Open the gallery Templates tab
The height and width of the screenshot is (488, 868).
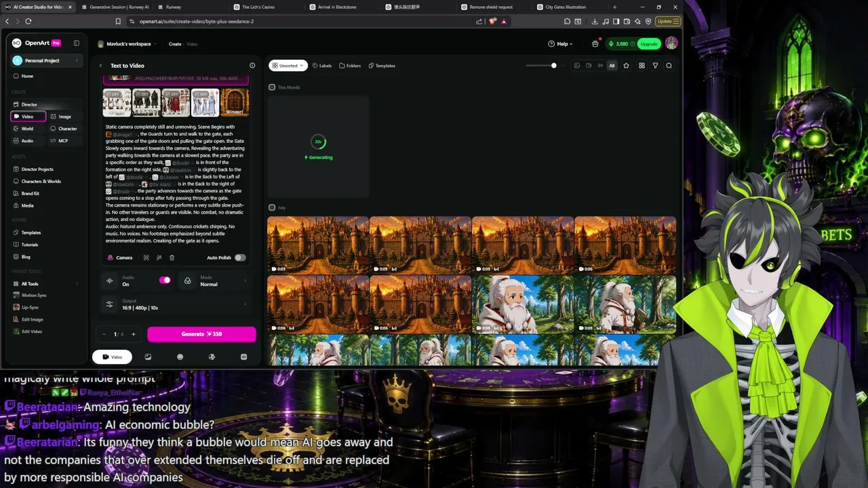382,66
